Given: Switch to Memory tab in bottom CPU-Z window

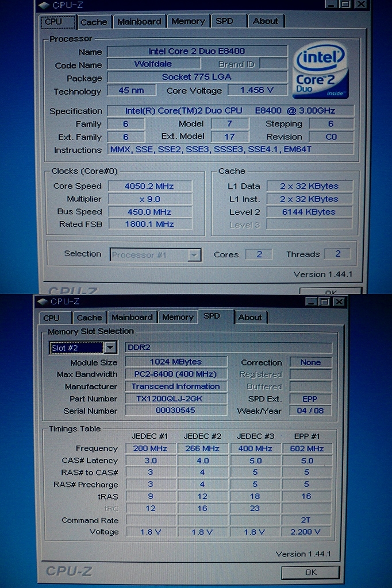Looking at the screenshot, I should (x=178, y=317).
